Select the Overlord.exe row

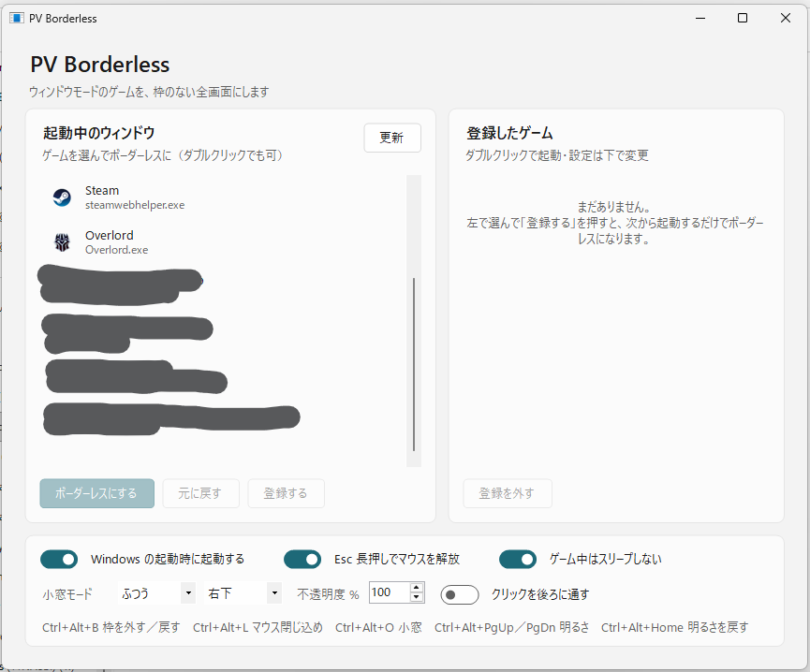[222, 242]
